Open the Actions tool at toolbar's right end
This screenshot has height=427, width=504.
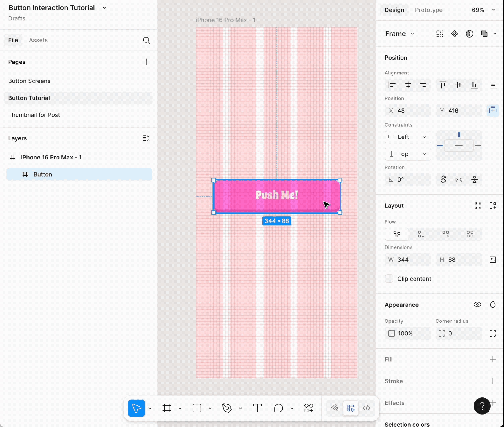[x=309, y=408]
